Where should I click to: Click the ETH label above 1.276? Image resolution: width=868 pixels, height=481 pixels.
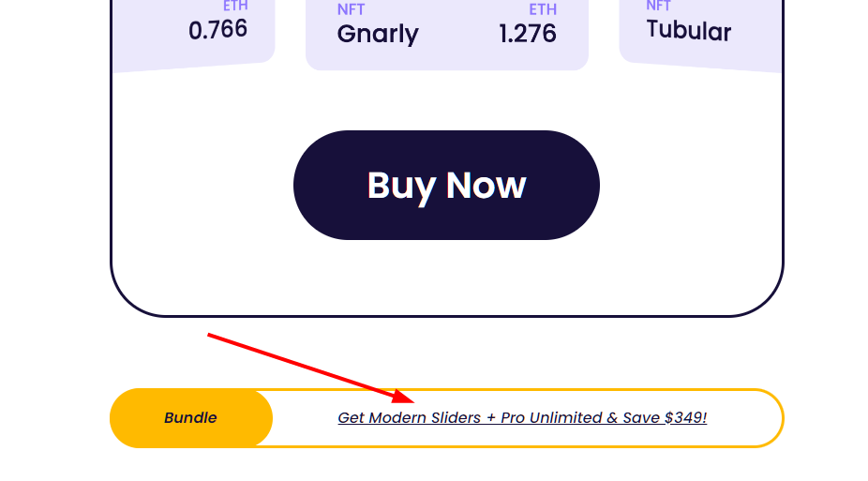[543, 9]
